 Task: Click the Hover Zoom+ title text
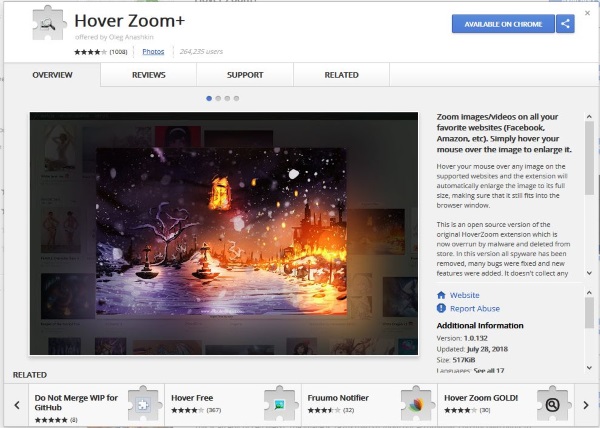pos(129,21)
